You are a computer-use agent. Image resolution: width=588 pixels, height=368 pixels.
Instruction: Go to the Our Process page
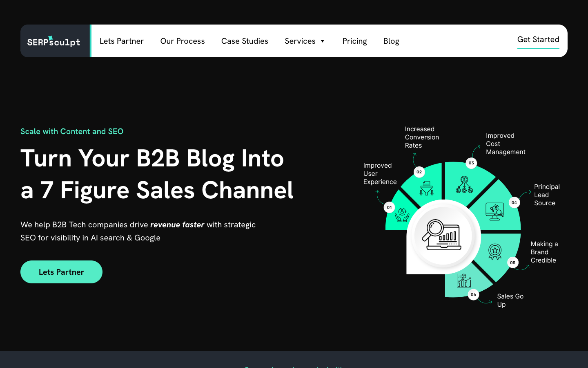point(183,41)
